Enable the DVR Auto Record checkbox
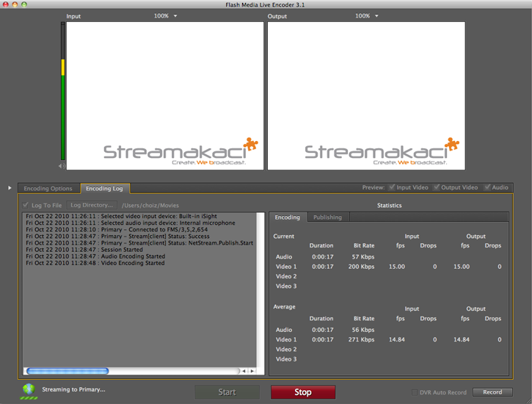The image size is (532, 404). point(415,392)
